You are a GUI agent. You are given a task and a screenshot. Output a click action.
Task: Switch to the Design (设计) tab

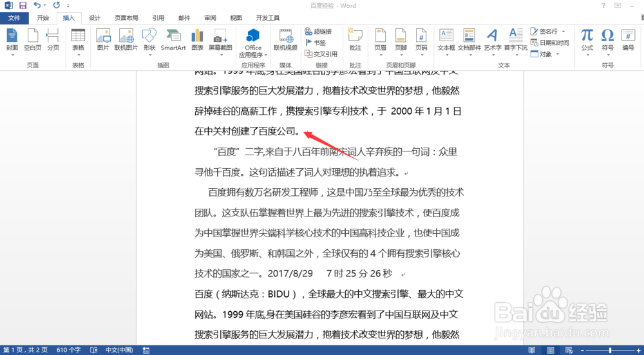pyautogui.click(x=95, y=17)
